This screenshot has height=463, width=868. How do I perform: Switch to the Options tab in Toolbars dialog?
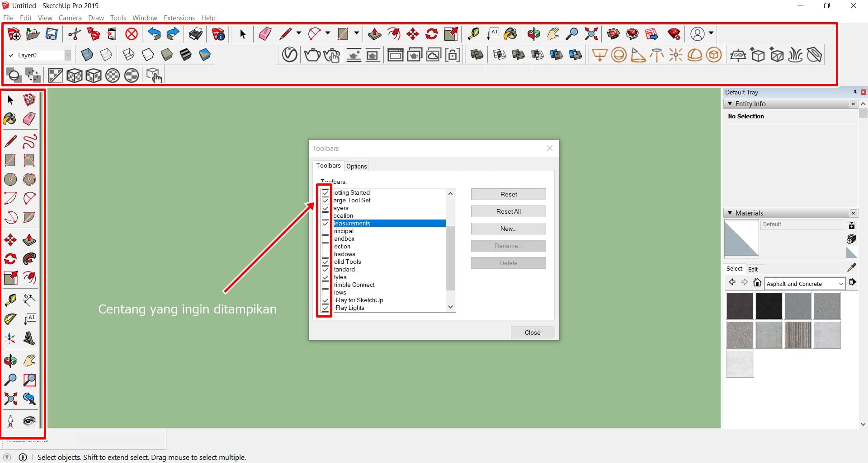(x=357, y=166)
